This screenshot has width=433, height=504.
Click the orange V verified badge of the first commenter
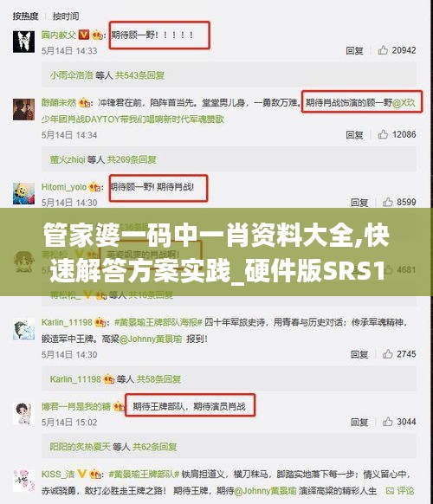click(x=84, y=34)
